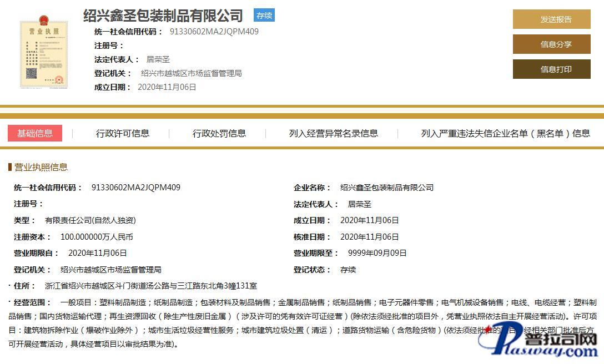The height and width of the screenshot is (364, 604).
Task: Click legal representative name 居荣圣 in header
Action: 158,59
